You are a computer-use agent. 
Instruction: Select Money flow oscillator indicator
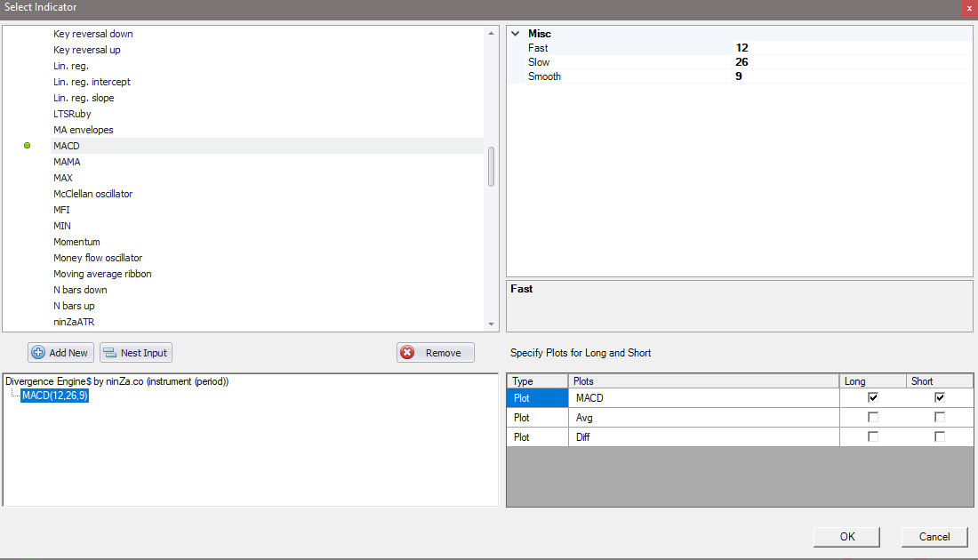point(98,258)
